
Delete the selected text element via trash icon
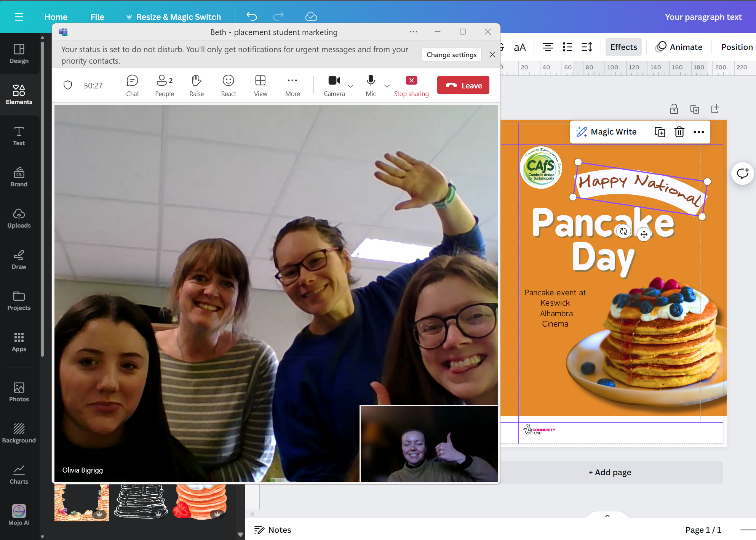pyautogui.click(x=679, y=132)
